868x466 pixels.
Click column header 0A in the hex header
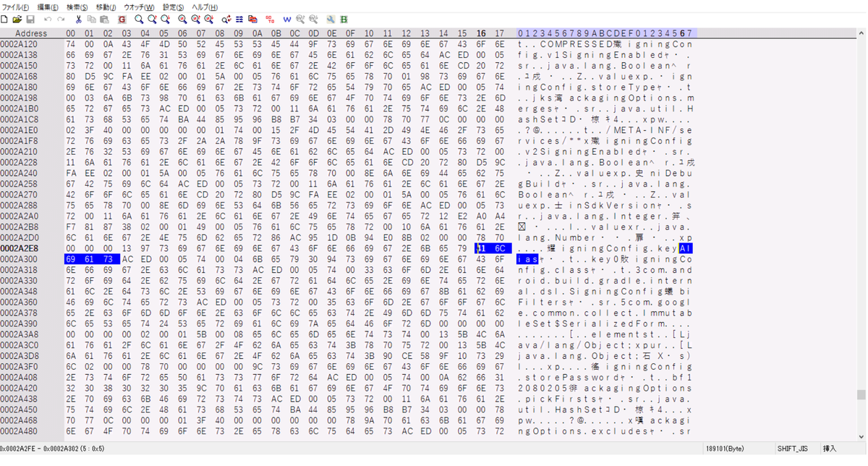(x=258, y=33)
